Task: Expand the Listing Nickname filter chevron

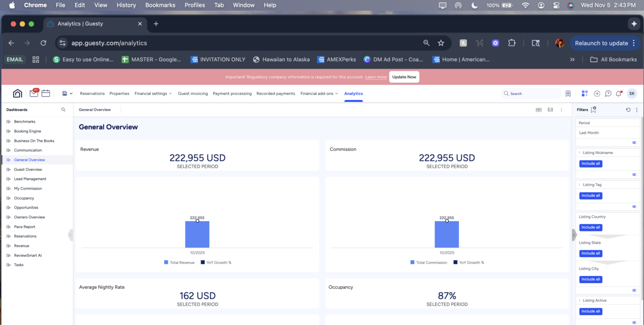Action: coord(580,153)
